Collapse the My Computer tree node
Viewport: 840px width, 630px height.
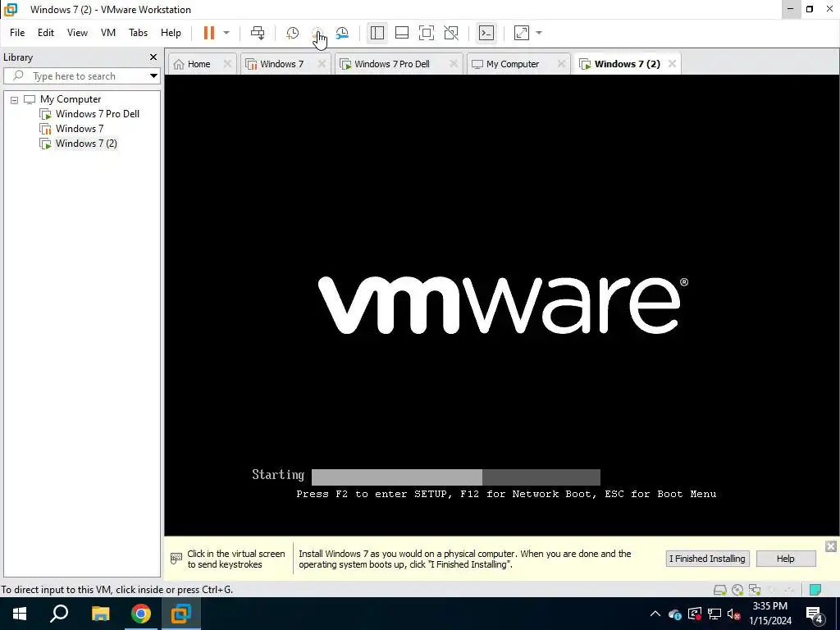pyautogui.click(x=15, y=99)
